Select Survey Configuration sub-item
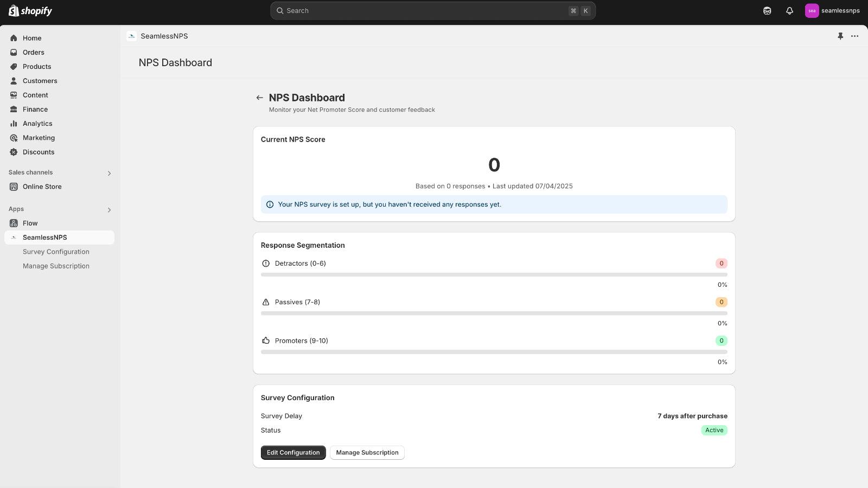Viewport: 868px width, 488px height. pyautogui.click(x=56, y=252)
